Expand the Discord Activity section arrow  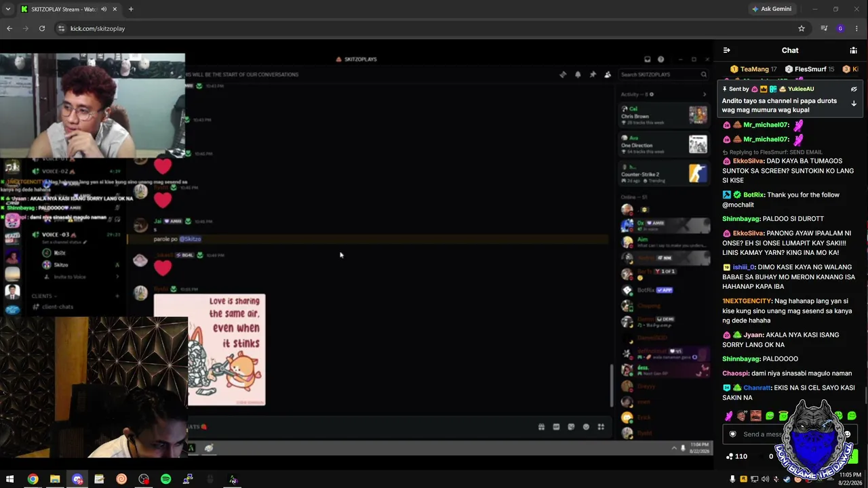704,94
